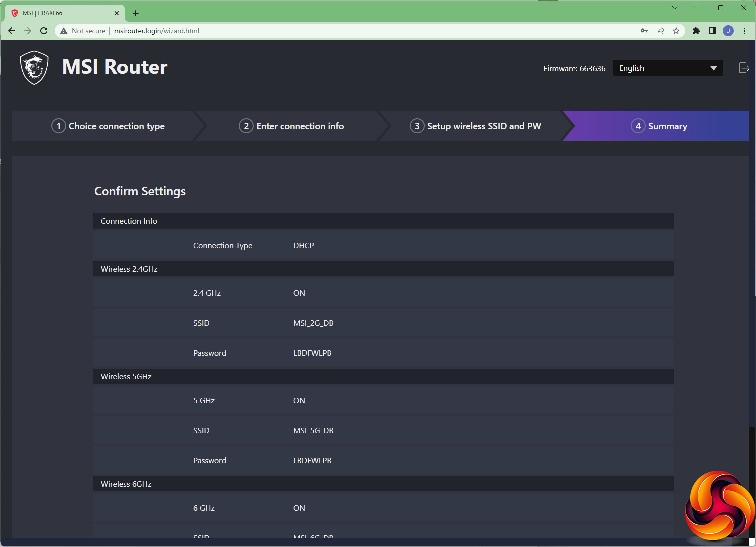Bookmark this page with the star icon
The width and height of the screenshot is (756, 547).
[x=676, y=31]
